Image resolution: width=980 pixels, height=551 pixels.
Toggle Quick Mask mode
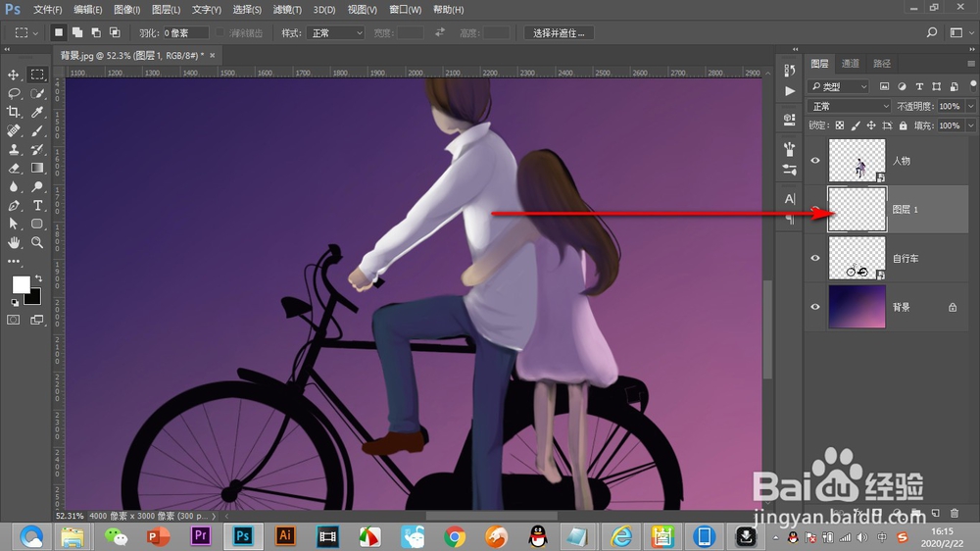(x=13, y=320)
